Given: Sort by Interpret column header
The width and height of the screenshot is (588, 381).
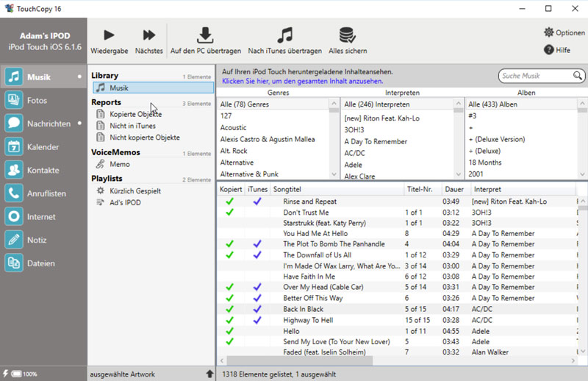Looking at the screenshot, I should click(523, 189).
